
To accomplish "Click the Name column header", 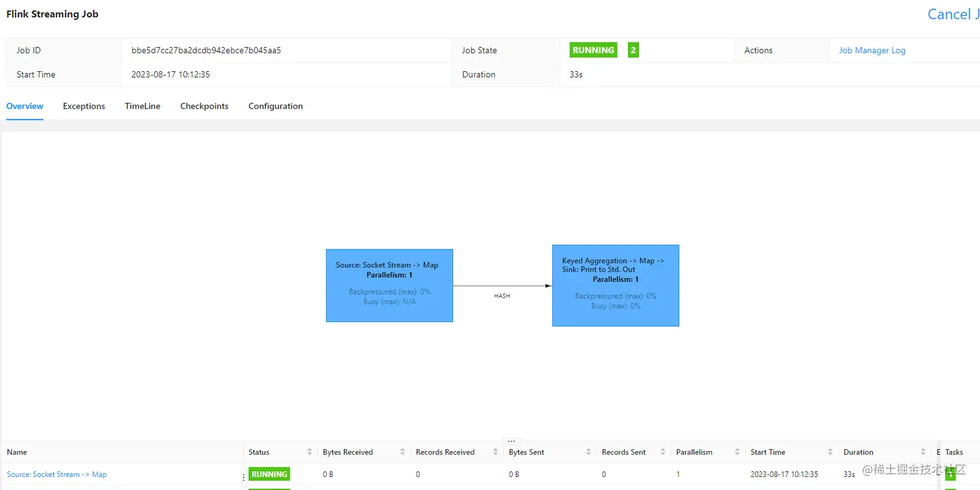I will pos(17,452).
